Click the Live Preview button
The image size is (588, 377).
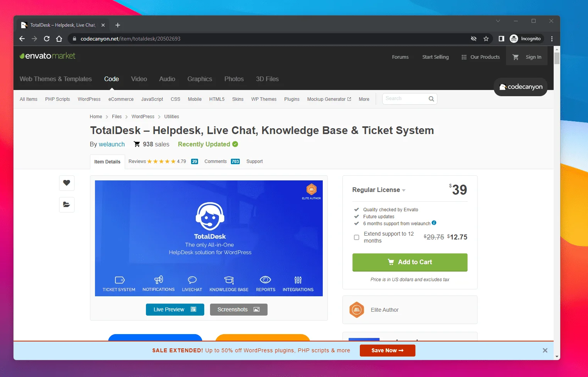click(x=175, y=309)
